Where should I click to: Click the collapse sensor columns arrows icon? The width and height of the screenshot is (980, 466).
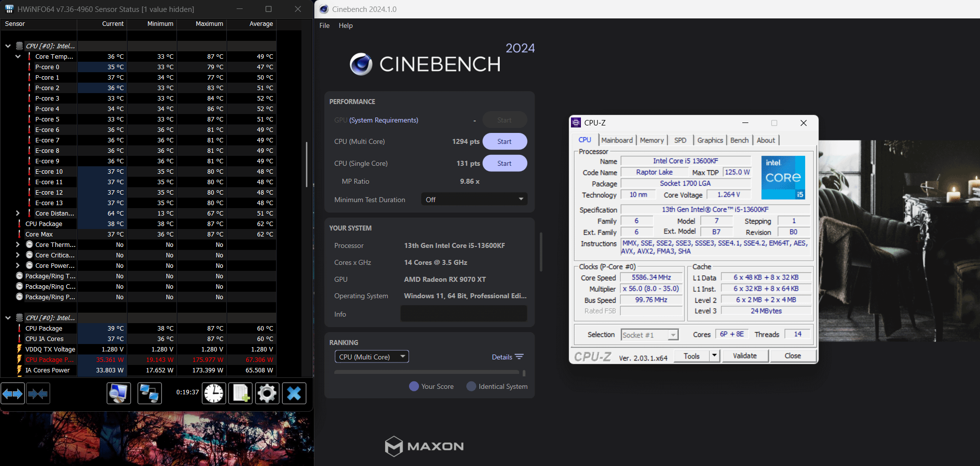(38, 394)
